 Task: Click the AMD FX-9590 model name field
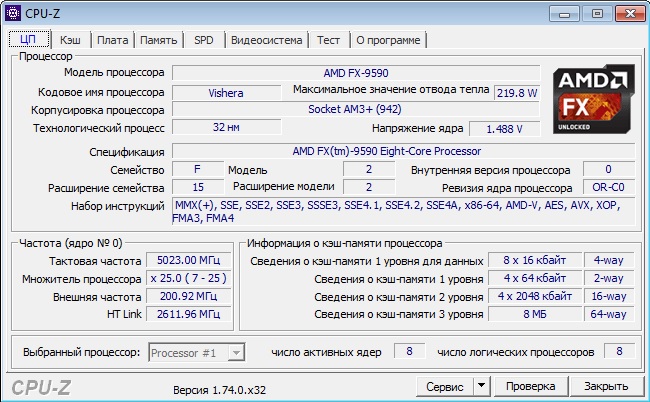356,73
